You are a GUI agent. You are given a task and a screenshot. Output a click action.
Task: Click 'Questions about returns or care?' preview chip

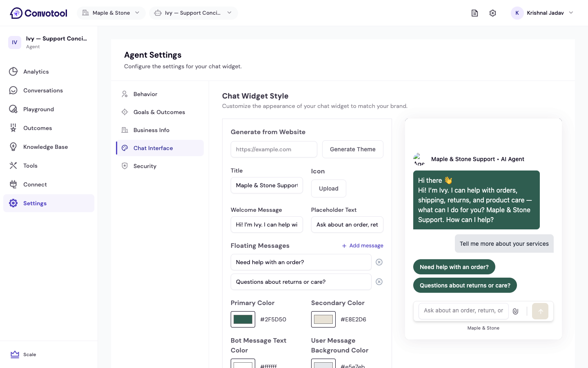[x=465, y=285]
